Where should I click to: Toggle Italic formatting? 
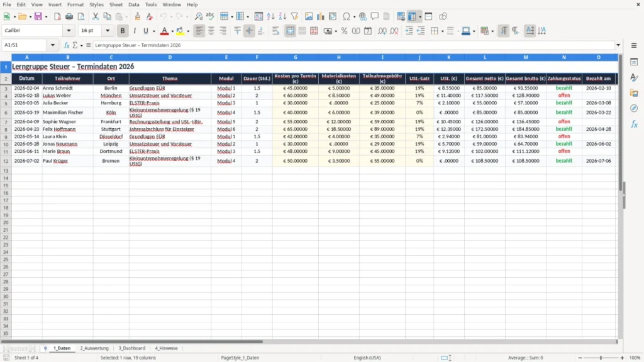[135, 31]
